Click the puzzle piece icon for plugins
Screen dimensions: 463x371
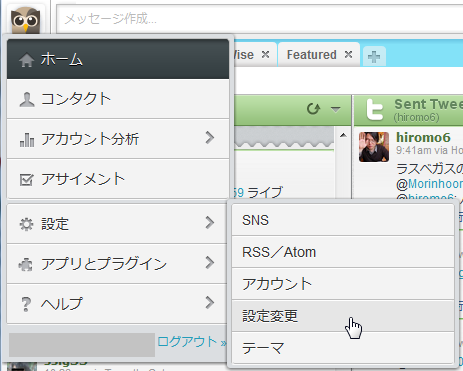coord(26,265)
